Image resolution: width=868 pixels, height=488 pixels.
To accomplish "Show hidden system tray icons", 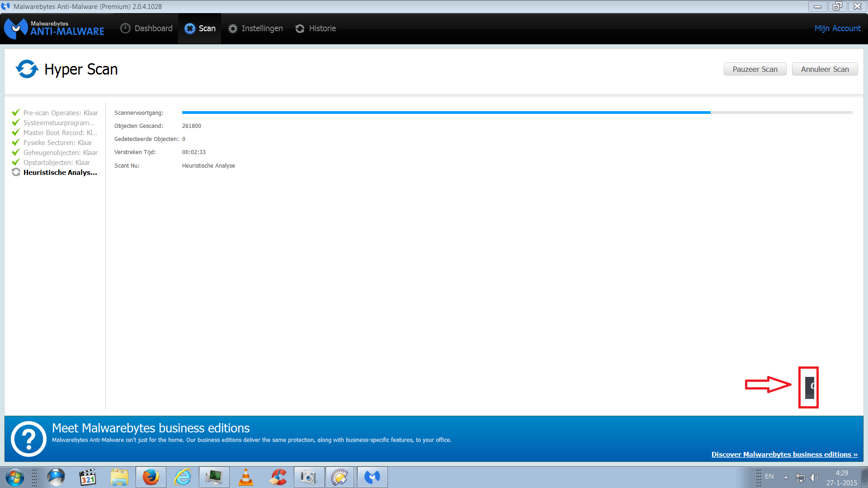I will click(786, 477).
